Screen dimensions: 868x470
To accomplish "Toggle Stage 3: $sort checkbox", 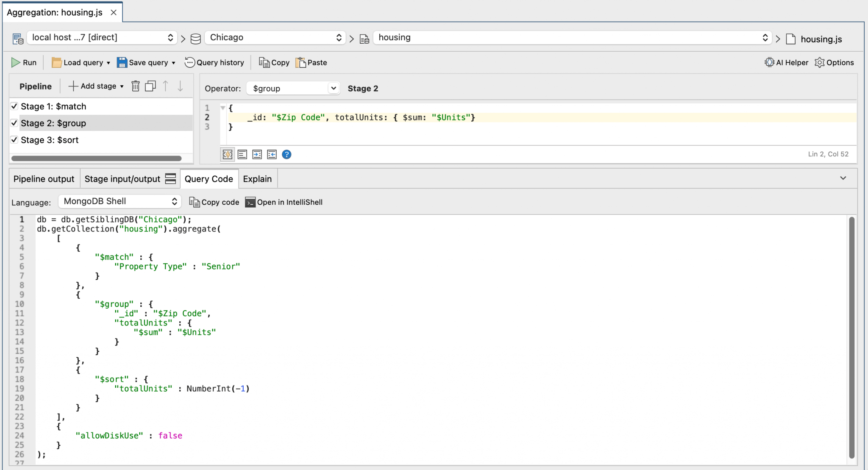I will pos(14,140).
